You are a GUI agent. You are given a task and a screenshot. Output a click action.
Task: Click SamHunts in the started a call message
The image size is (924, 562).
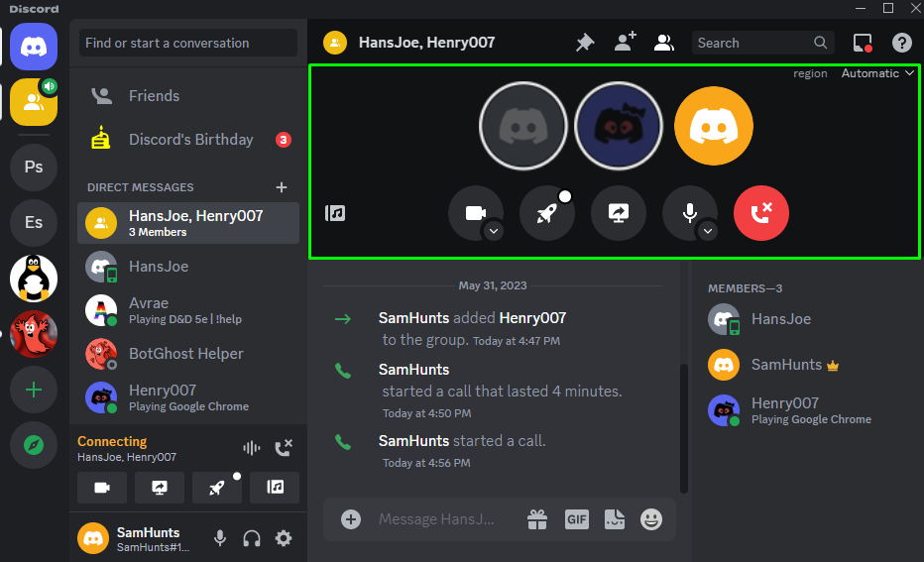[x=413, y=441]
